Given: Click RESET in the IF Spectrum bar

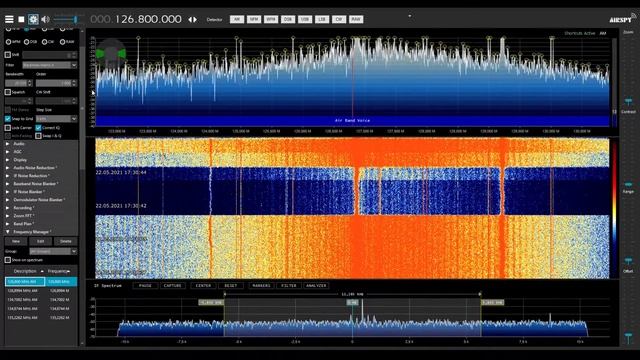Looking at the screenshot, I should tap(231, 285).
